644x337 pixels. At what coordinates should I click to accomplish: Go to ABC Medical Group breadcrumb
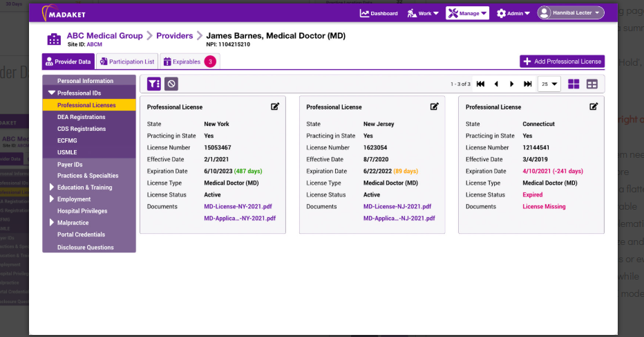[x=105, y=36]
